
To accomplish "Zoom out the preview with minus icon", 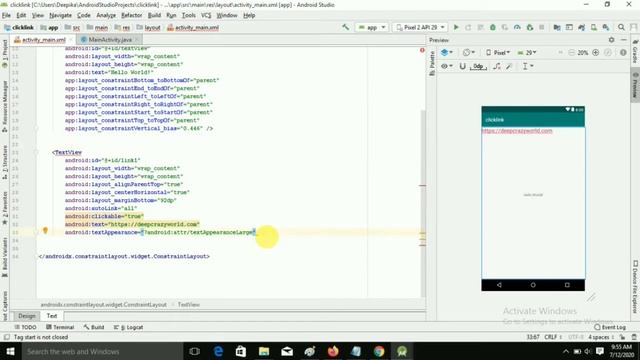I will [x=571, y=53].
